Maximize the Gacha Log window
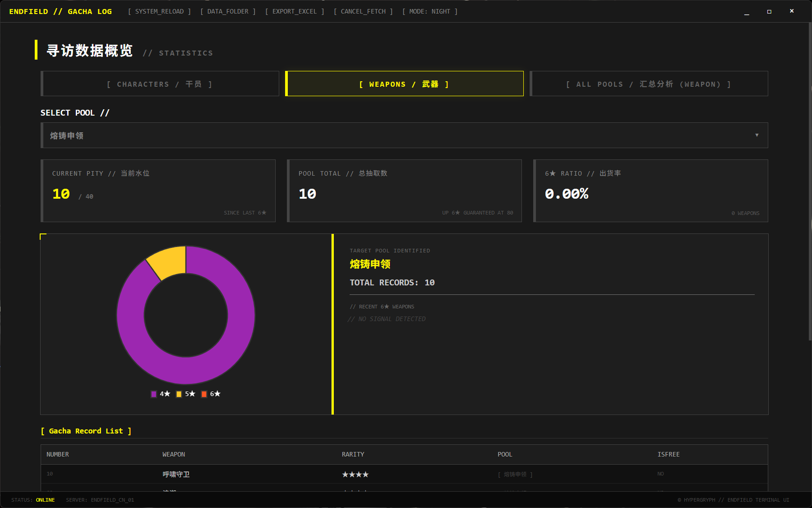 pos(769,11)
